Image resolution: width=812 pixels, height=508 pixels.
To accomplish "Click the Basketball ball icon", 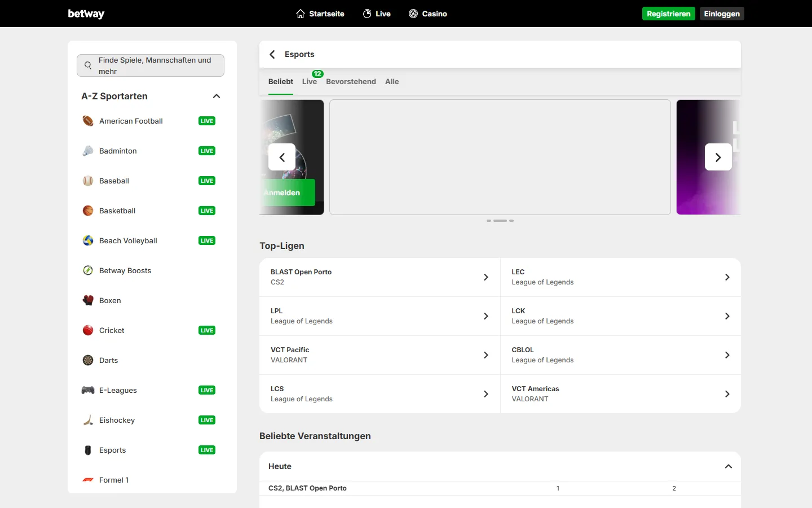I will coord(88,211).
